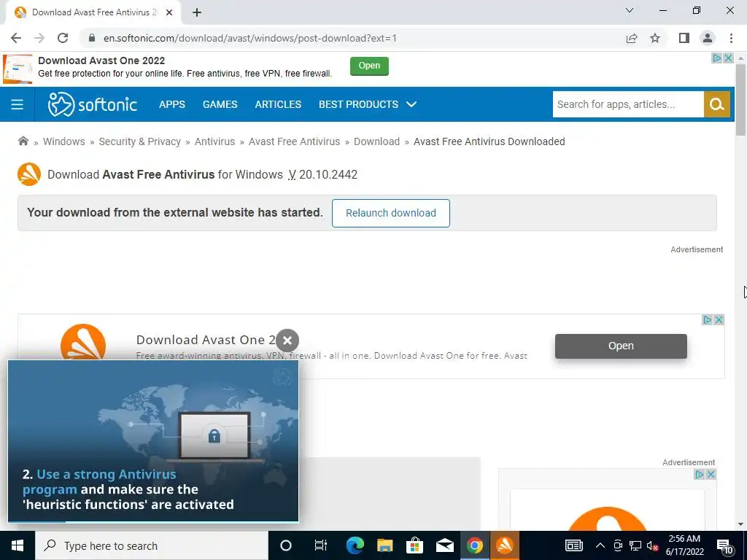Reload the page with the refresh icon

click(x=63, y=38)
